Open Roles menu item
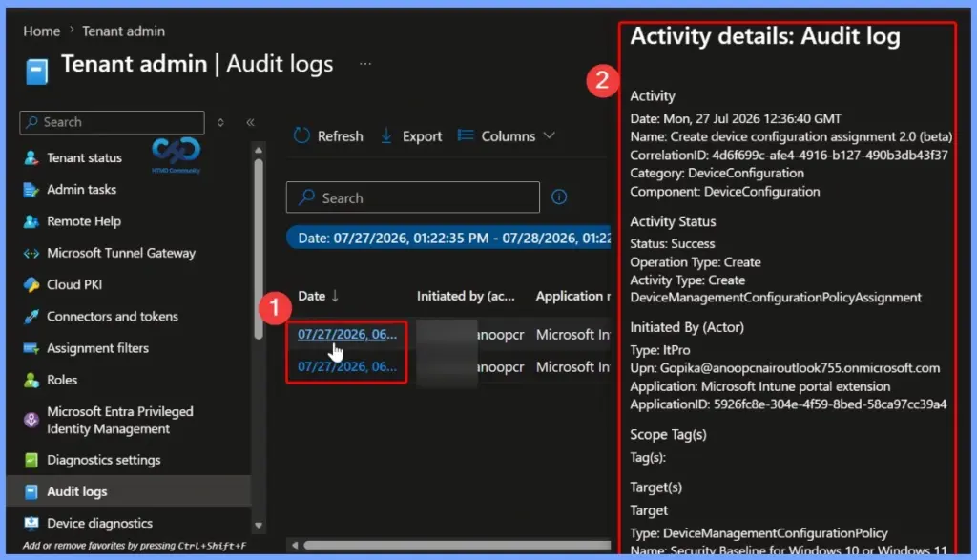Screen dimensions: 977x560 tap(62, 380)
